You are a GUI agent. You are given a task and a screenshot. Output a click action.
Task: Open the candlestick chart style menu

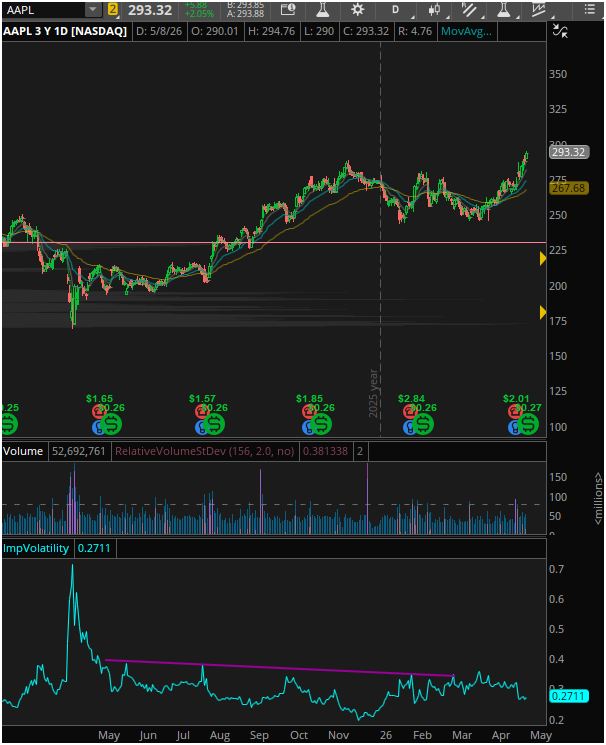[x=434, y=10]
